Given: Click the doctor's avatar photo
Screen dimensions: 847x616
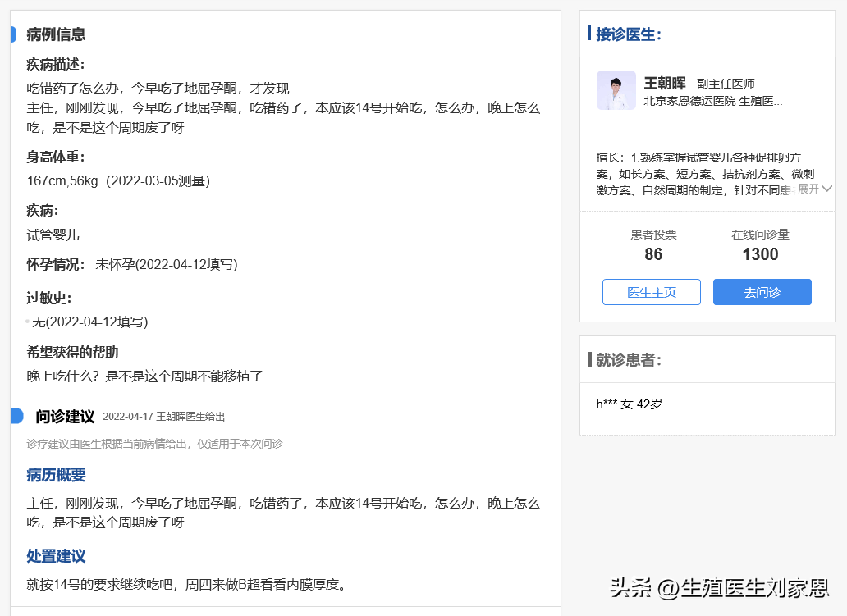Looking at the screenshot, I should pyautogui.click(x=616, y=90).
